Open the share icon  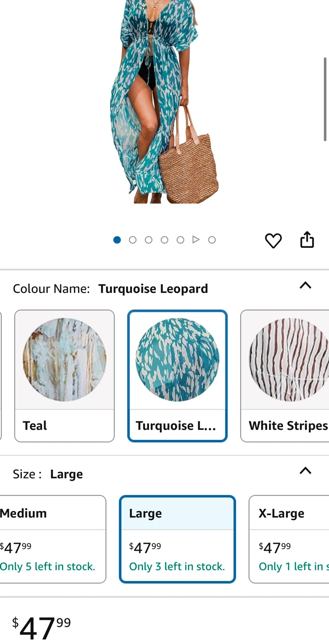point(307,240)
